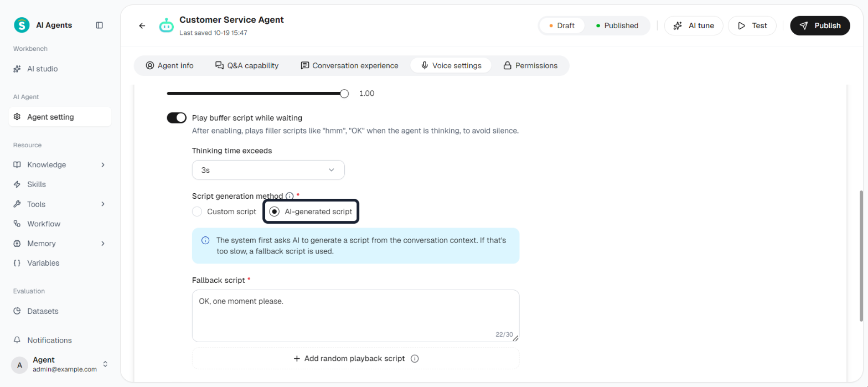The height and width of the screenshot is (387, 868).
Task: Open the account switcher chevron
Action: click(105, 364)
